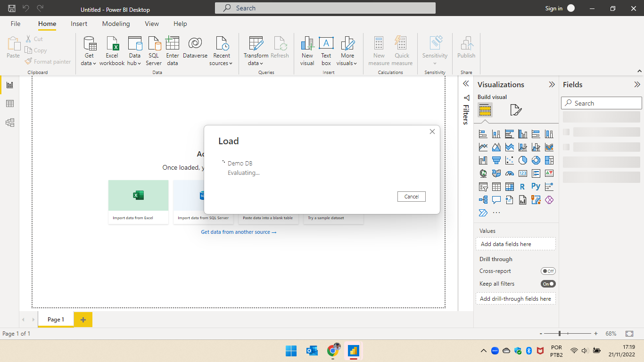Screen dimensions: 644x362
Task: Switch to Data view in left sidebar
Action: (x=9, y=104)
